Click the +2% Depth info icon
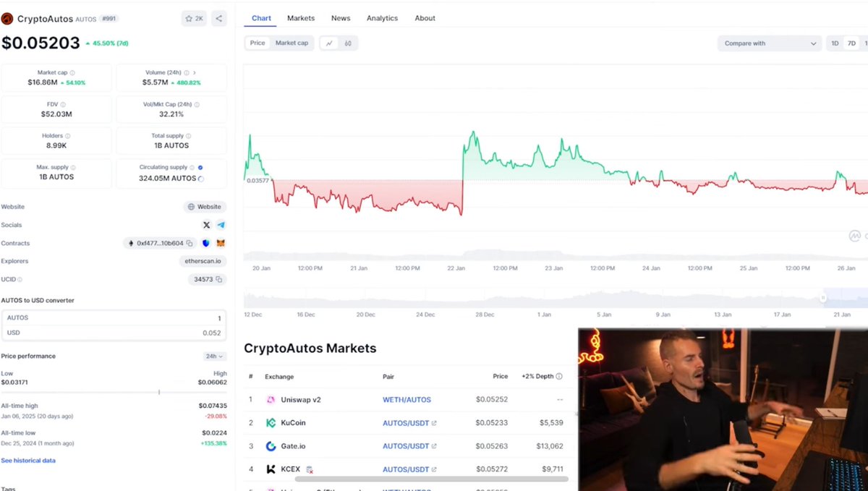 559,377
